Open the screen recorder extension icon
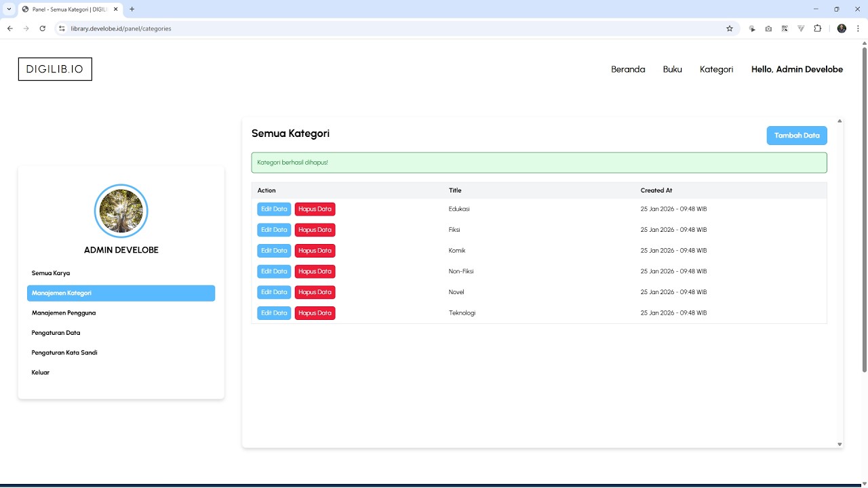Screen dimensions: 868x488 tap(752, 28)
